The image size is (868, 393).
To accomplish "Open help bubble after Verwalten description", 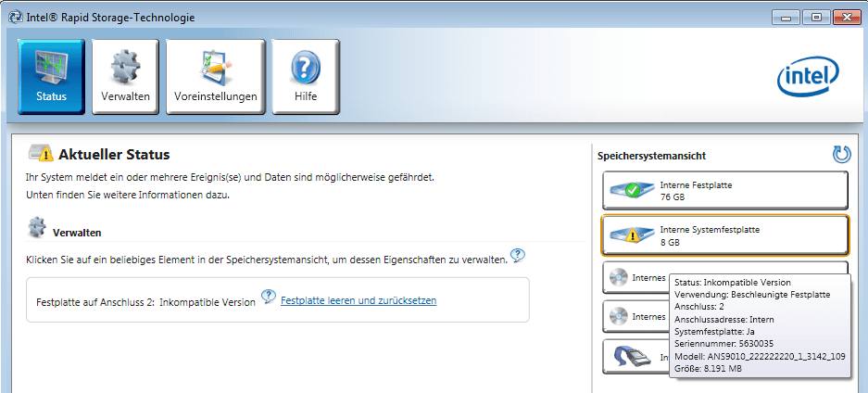I will coord(518,255).
